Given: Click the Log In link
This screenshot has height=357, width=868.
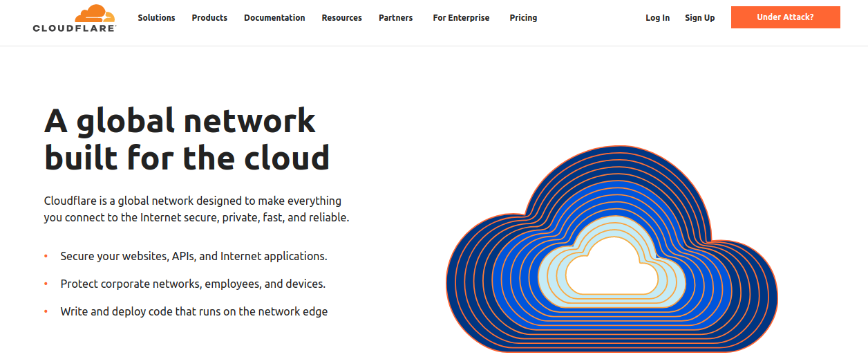Looking at the screenshot, I should (x=657, y=18).
